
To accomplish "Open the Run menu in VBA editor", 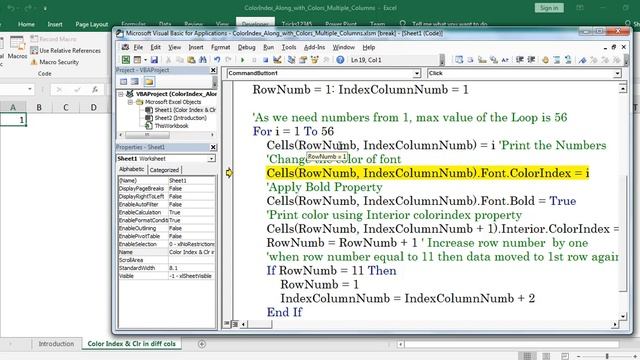I will click(x=269, y=47).
